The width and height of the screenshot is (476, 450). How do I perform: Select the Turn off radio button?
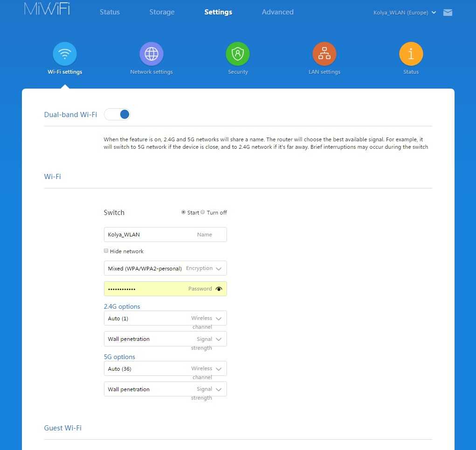(x=203, y=212)
